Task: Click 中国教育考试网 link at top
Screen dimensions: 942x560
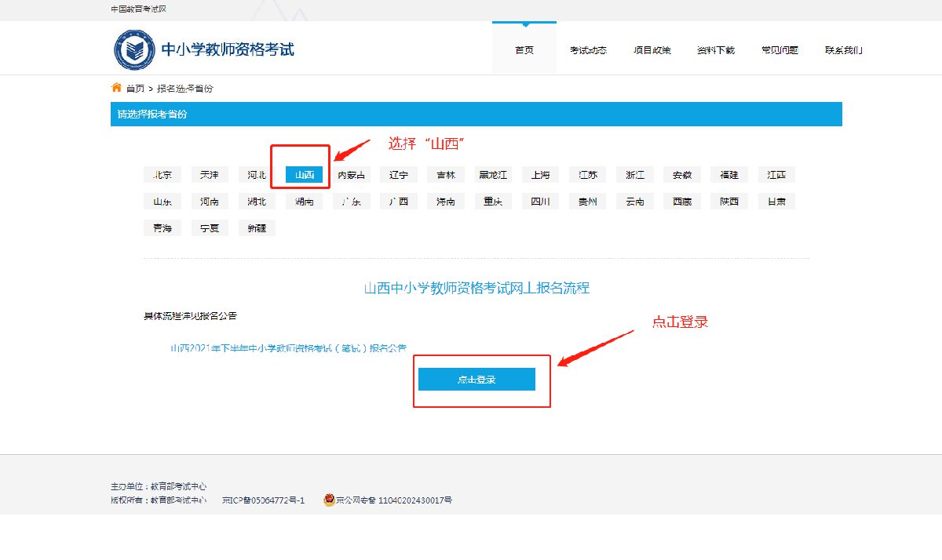Action: [138, 9]
